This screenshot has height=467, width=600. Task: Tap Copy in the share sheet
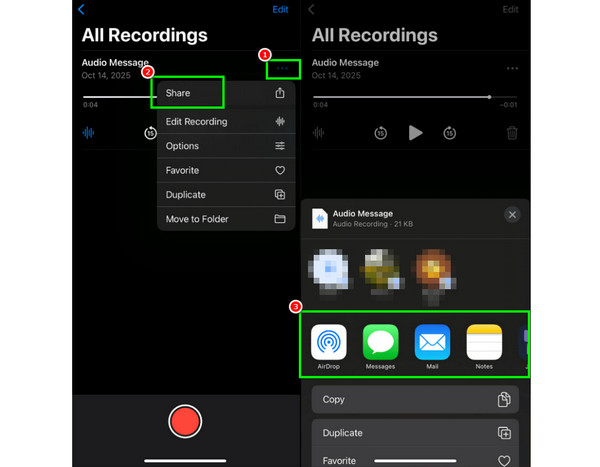pos(415,398)
